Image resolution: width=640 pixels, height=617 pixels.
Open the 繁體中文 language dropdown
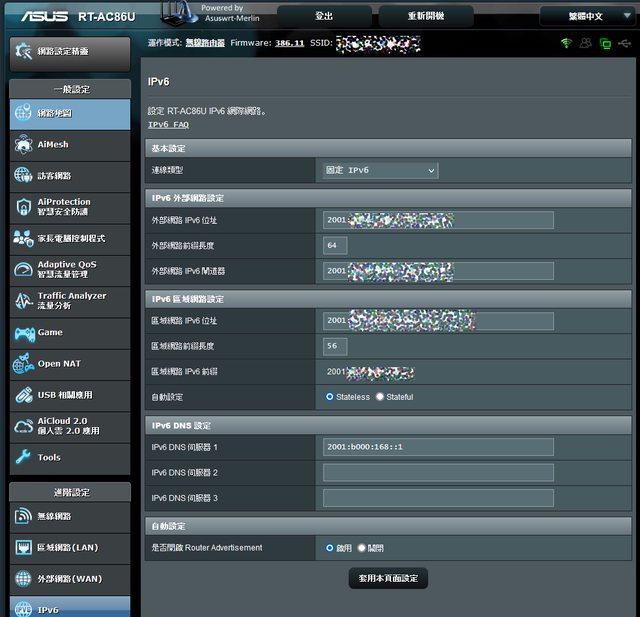[x=585, y=16]
